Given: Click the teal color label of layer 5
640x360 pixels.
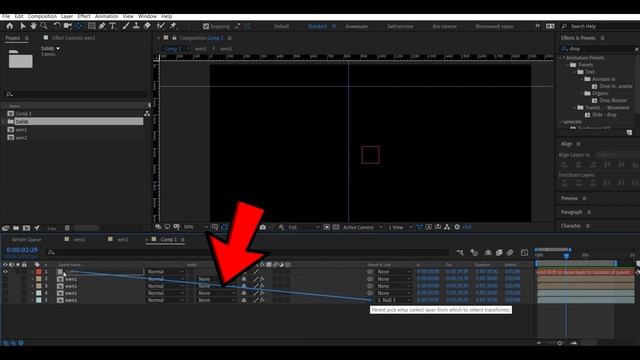Looking at the screenshot, I should tap(39, 300).
